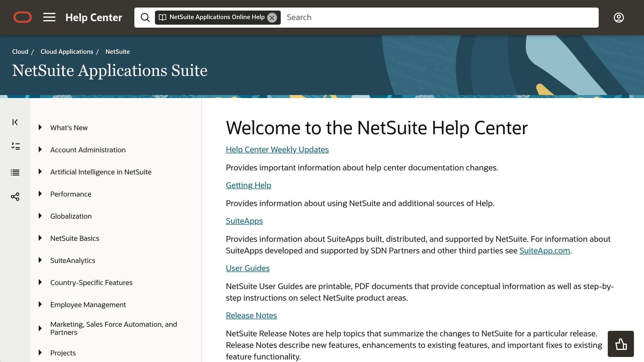Image resolution: width=644 pixels, height=362 pixels.
Task: Open the table of contents icon
Action: [15, 146]
